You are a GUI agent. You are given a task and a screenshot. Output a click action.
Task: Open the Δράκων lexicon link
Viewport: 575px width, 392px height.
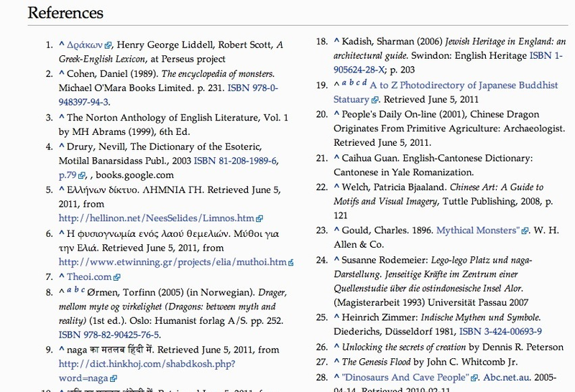point(85,45)
